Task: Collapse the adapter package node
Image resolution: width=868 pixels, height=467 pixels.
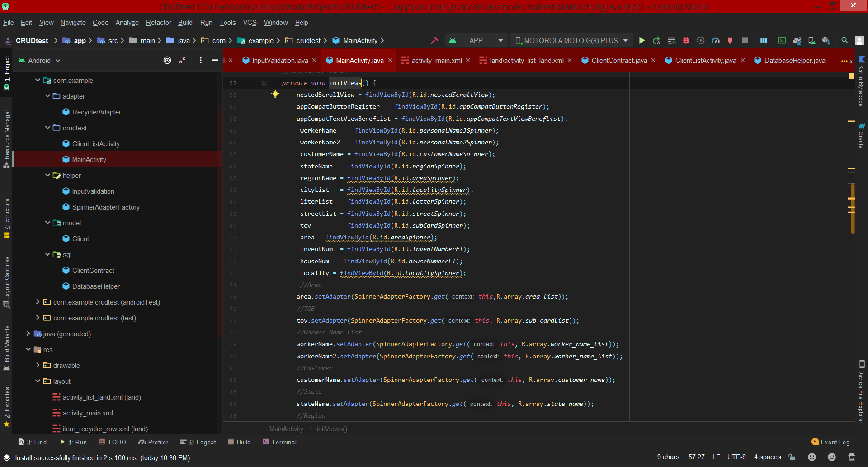Action: (x=47, y=96)
